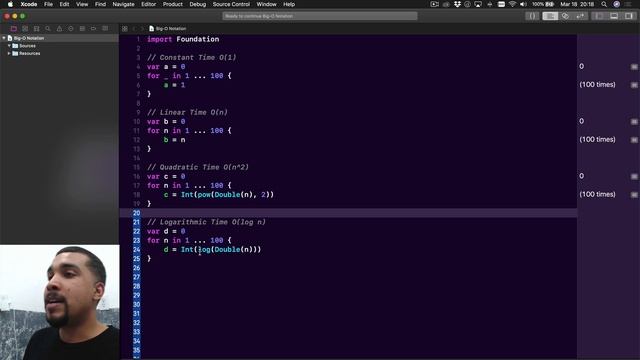
Task: Show result for 'var b = 0' line
Action: click(x=634, y=121)
